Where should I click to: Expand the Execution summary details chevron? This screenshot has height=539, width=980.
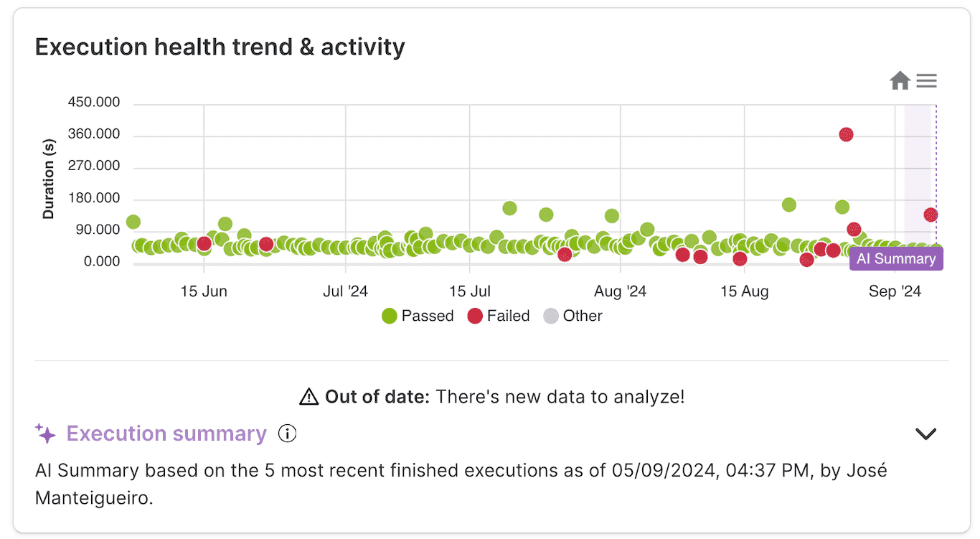point(925,433)
